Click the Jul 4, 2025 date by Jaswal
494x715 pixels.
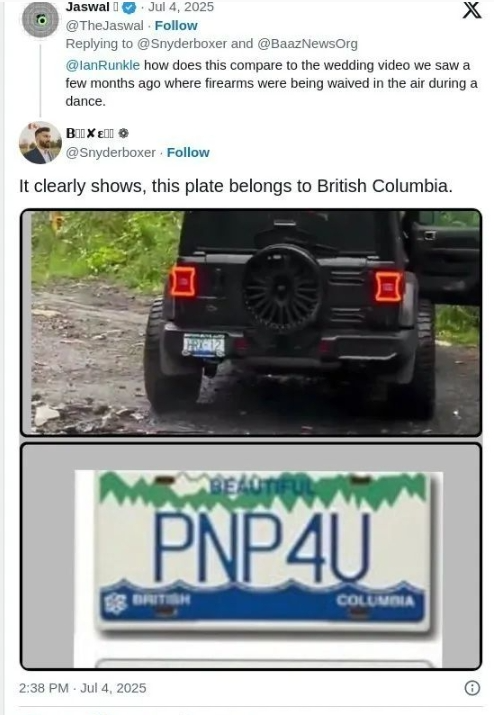point(181,7)
